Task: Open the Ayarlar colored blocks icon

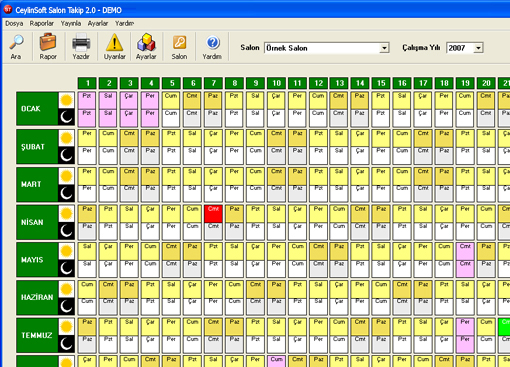Action: 146,47
